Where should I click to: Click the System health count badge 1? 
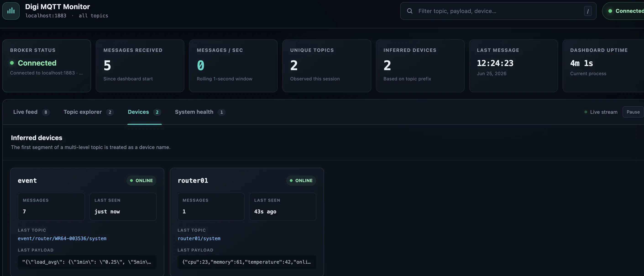tap(222, 112)
